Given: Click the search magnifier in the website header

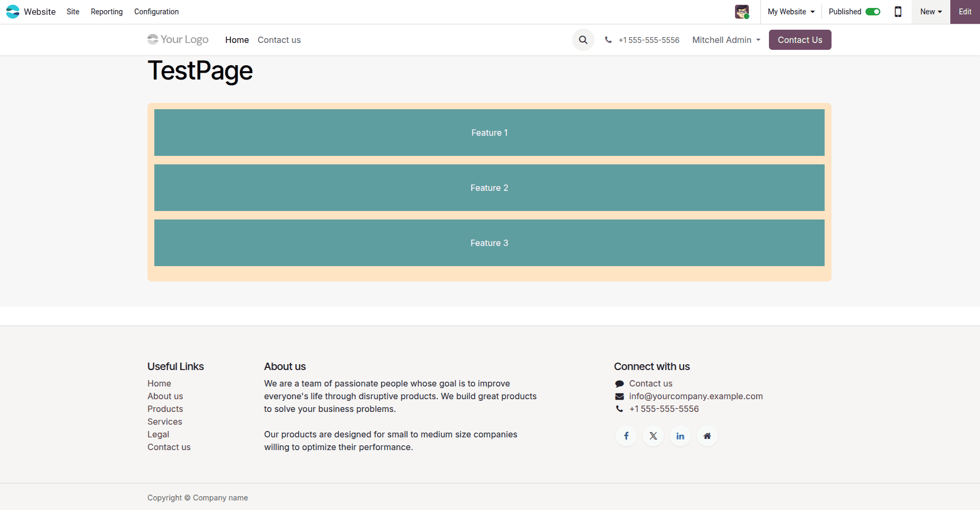Looking at the screenshot, I should (583, 40).
